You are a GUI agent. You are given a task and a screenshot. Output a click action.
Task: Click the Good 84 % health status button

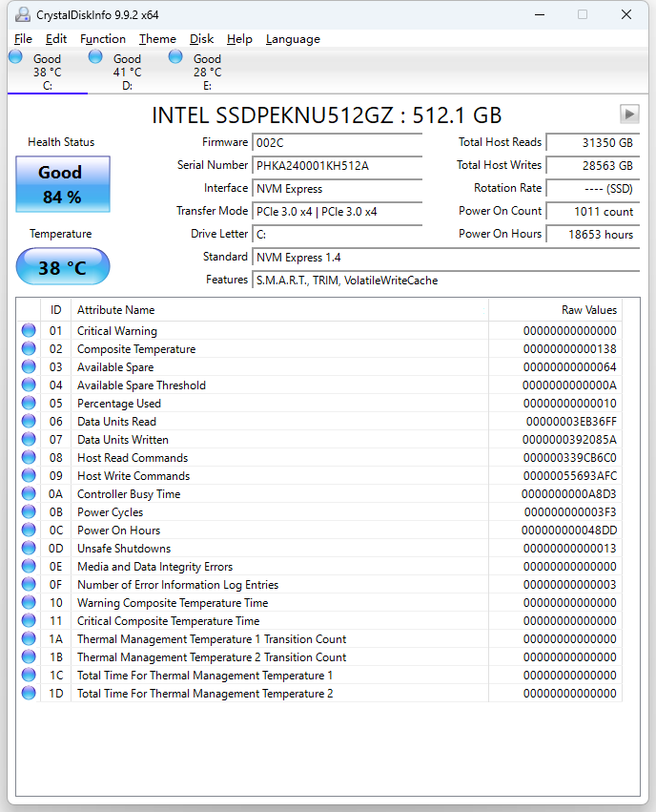[x=63, y=184]
